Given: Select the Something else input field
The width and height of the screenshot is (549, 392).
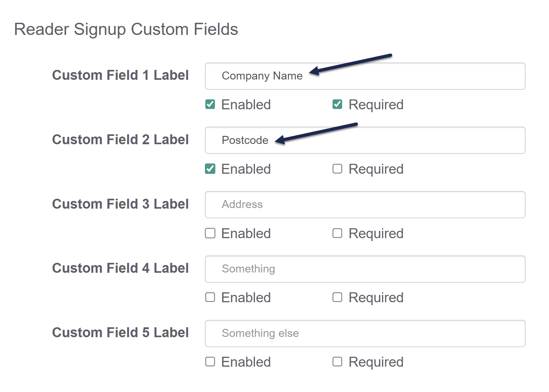Looking at the screenshot, I should click(x=365, y=333).
